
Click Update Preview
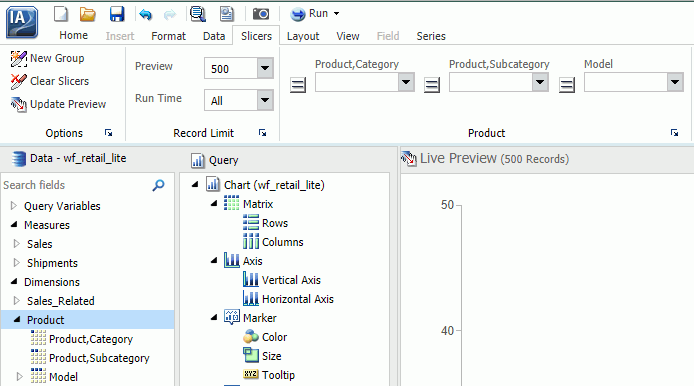[58, 104]
